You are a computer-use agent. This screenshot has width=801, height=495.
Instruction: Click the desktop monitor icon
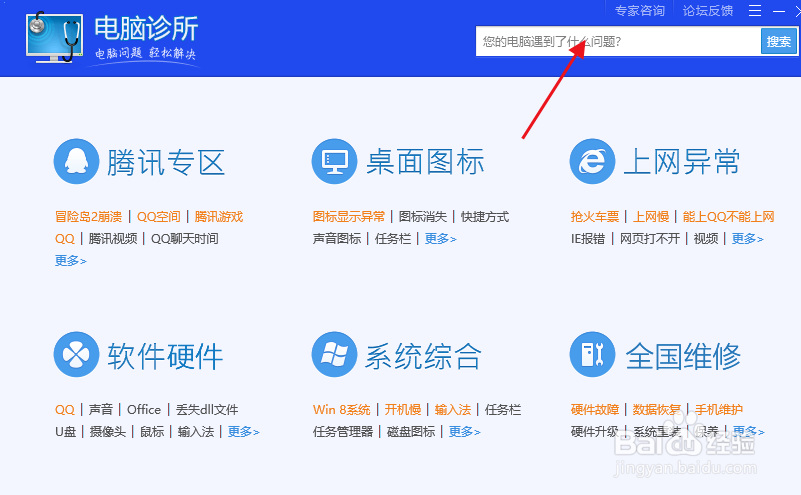(334, 161)
